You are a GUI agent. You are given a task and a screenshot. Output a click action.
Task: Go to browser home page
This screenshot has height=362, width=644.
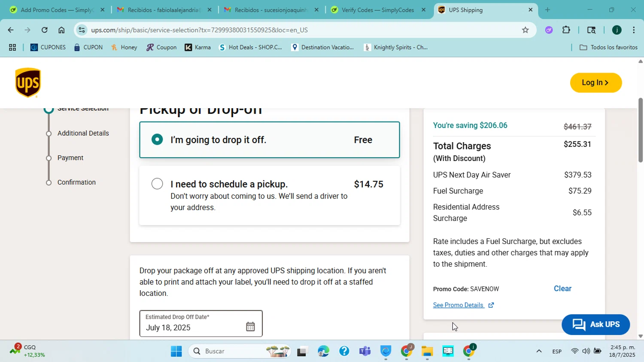(61, 30)
